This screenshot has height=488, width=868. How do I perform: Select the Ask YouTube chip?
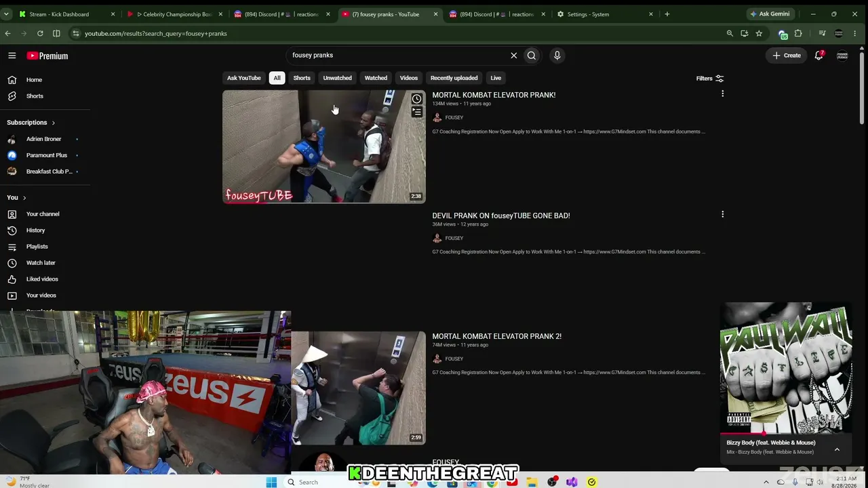(x=243, y=78)
